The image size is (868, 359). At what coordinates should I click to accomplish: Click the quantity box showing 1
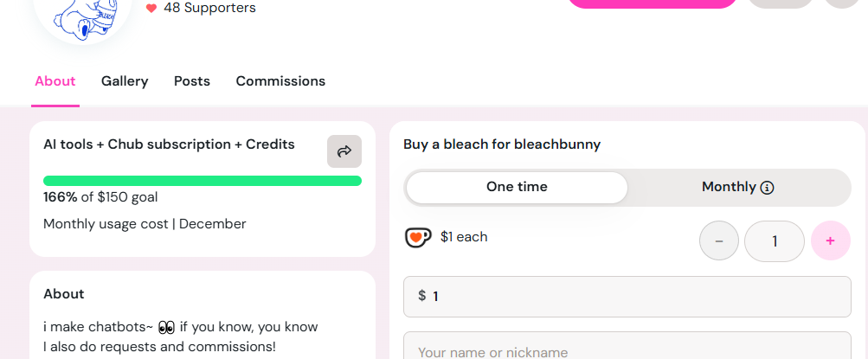tap(775, 241)
